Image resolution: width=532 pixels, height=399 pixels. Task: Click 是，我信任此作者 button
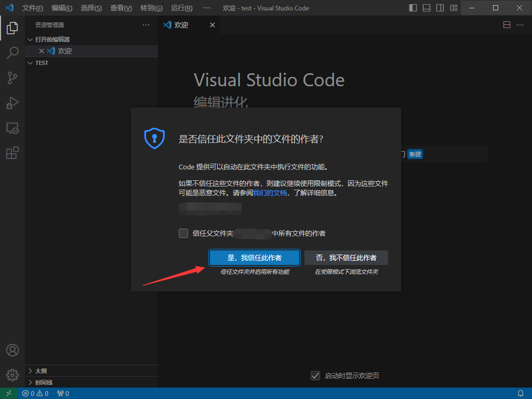(x=255, y=258)
